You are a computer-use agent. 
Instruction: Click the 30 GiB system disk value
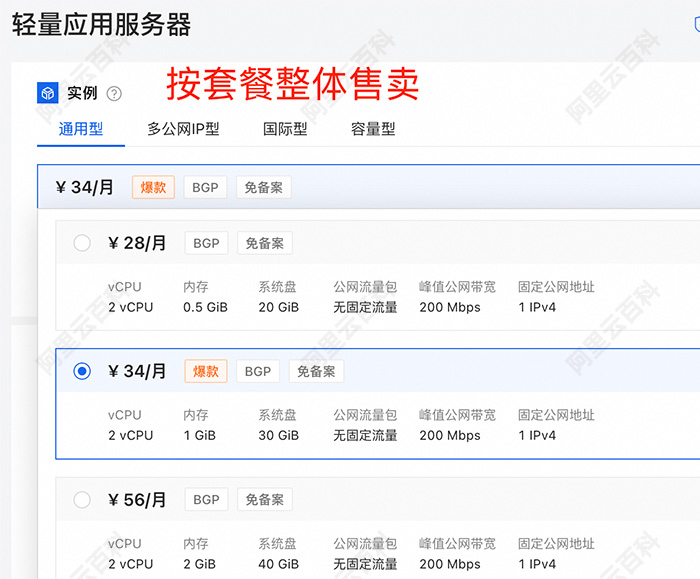pos(279,435)
